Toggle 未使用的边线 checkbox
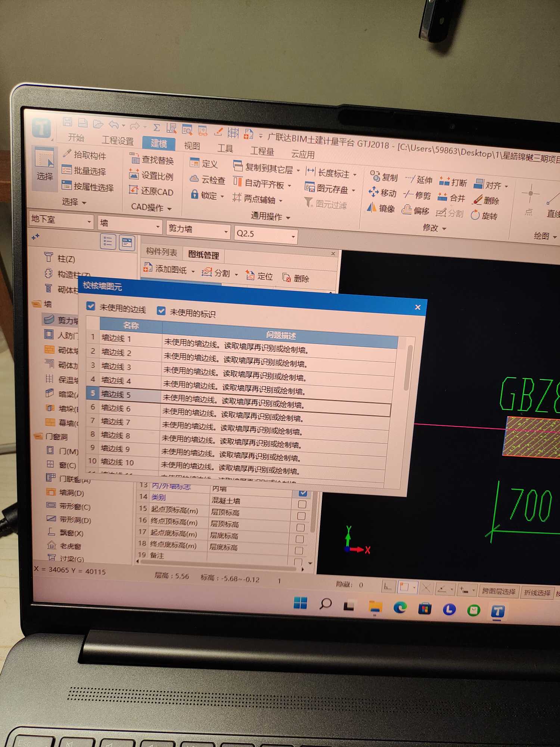The image size is (560, 747). point(91,306)
